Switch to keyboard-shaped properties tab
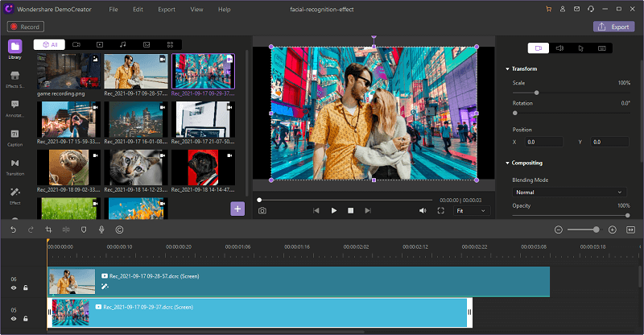Viewport: 644px width, 335px height. [602, 48]
